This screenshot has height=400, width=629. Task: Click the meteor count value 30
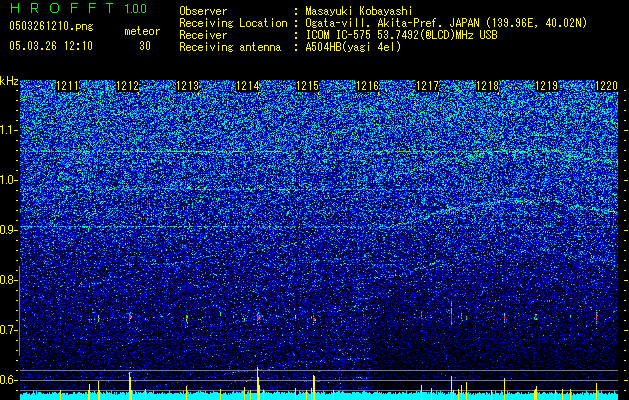point(145,46)
